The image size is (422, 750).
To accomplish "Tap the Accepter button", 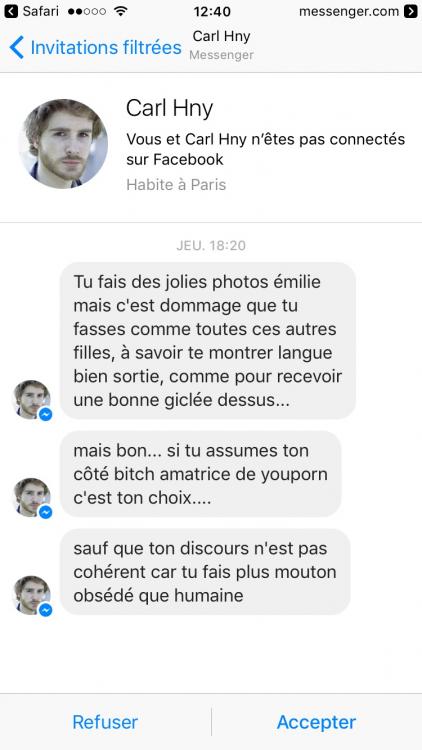I will click(316, 722).
